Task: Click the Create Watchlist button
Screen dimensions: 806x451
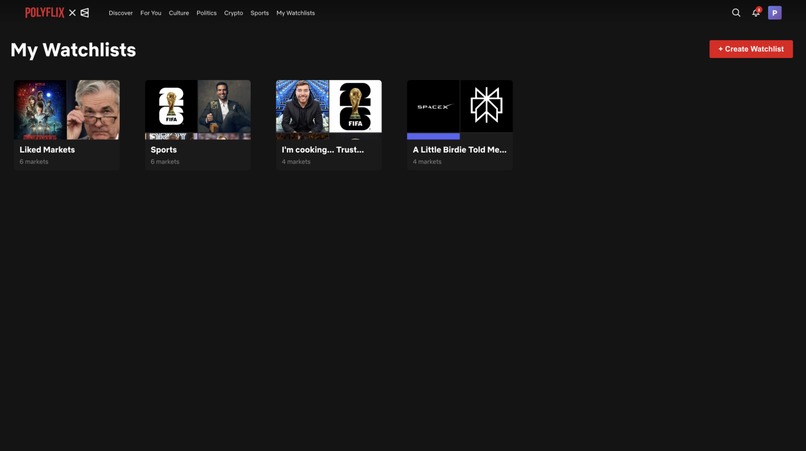Action: (x=751, y=49)
